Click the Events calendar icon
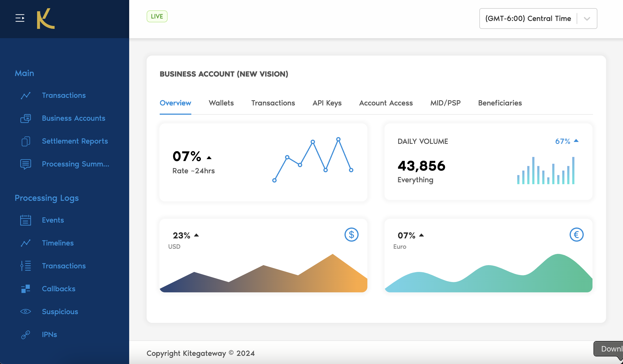This screenshot has height=364, width=623. (x=26, y=220)
